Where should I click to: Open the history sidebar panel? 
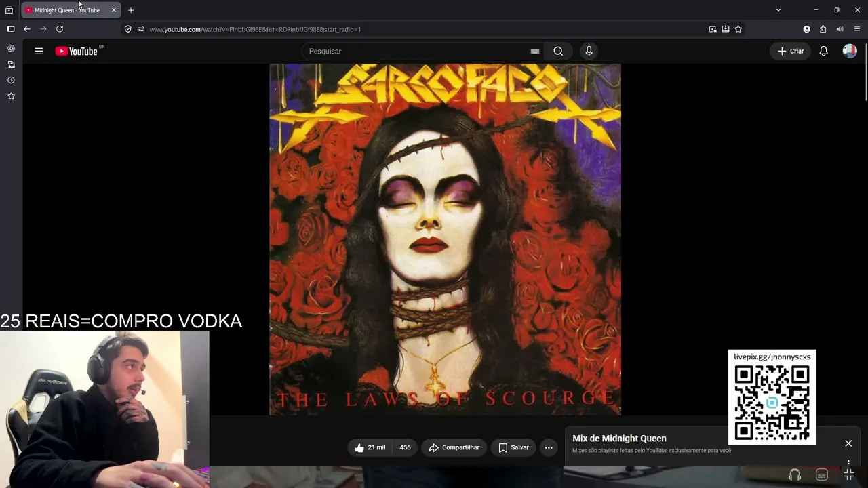[11, 80]
